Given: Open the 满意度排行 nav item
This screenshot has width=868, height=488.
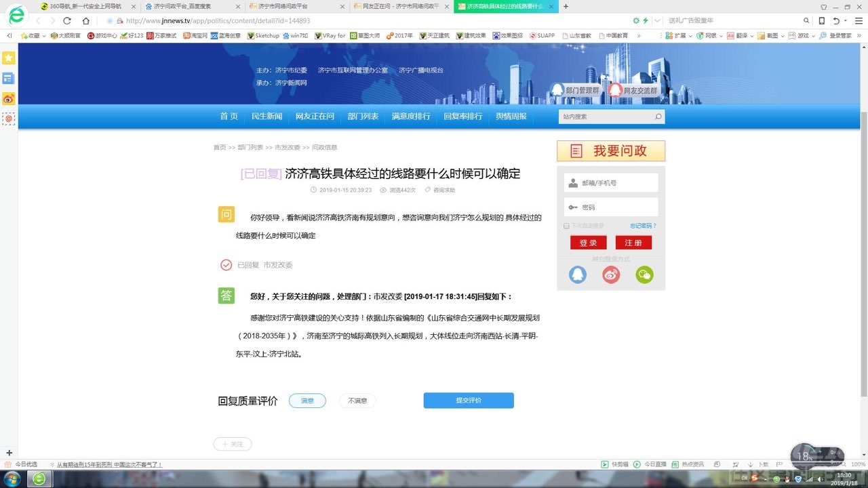Looking at the screenshot, I should point(411,117).
